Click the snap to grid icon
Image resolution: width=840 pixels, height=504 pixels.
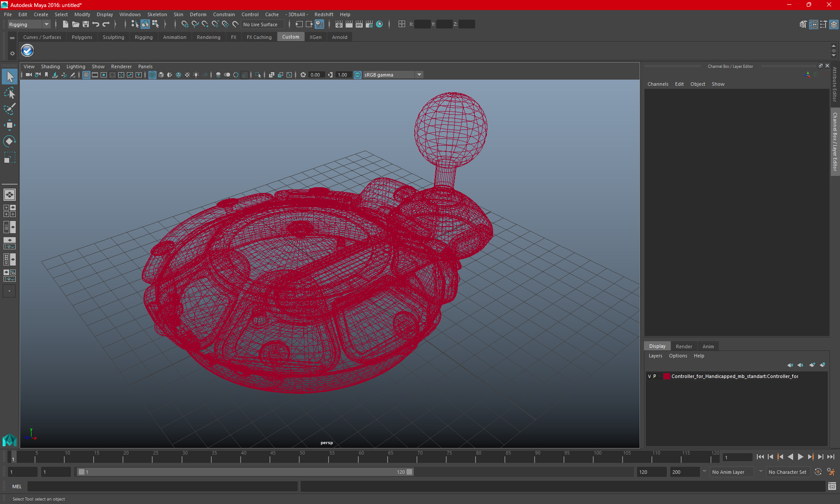185,24
